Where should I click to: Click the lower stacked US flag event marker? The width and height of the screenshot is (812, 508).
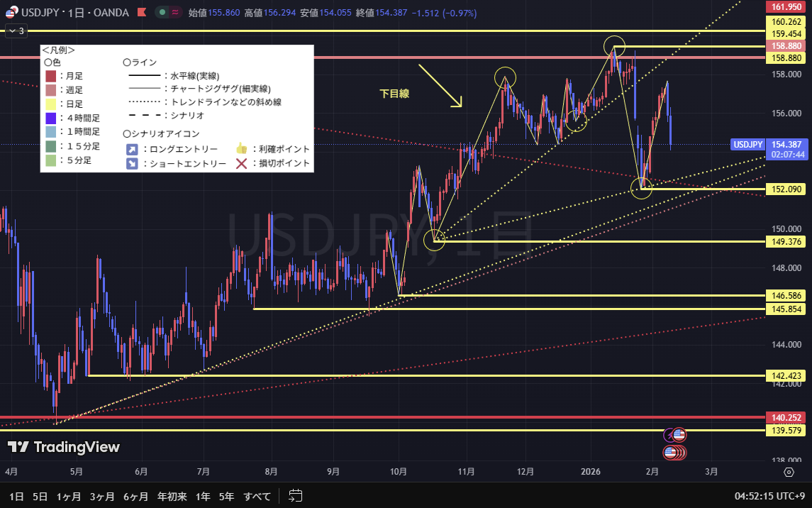(x=671, y=452)
